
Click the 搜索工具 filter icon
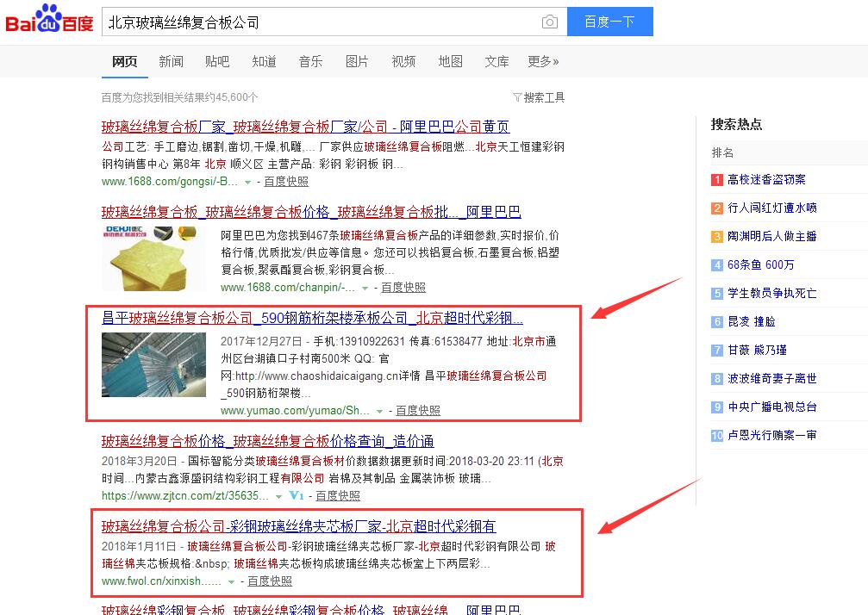(517, 97)
